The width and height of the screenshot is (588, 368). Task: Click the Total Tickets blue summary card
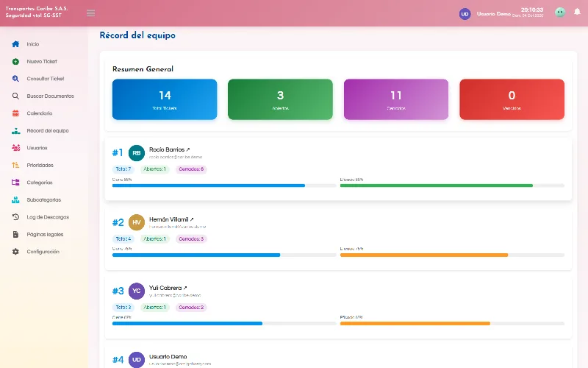[x=165, y=99]
